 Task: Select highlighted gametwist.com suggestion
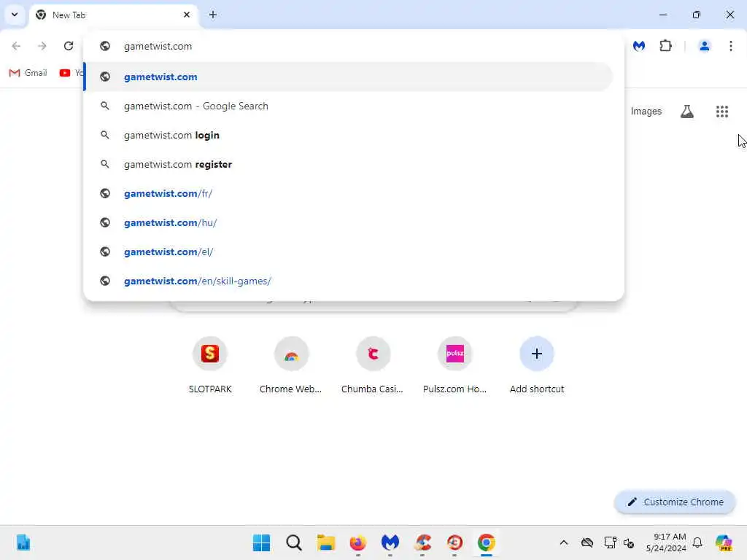pyautogui.click(x=349, y=77)
